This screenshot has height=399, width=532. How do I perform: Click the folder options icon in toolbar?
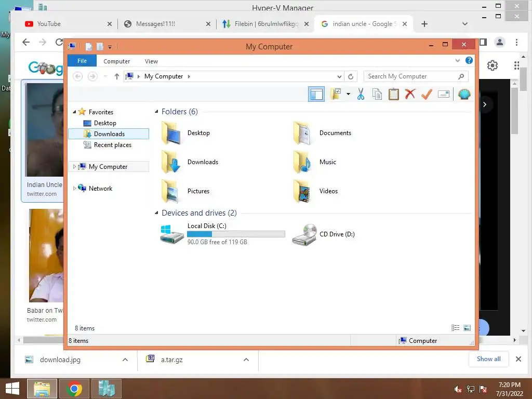tap(336, 94)
